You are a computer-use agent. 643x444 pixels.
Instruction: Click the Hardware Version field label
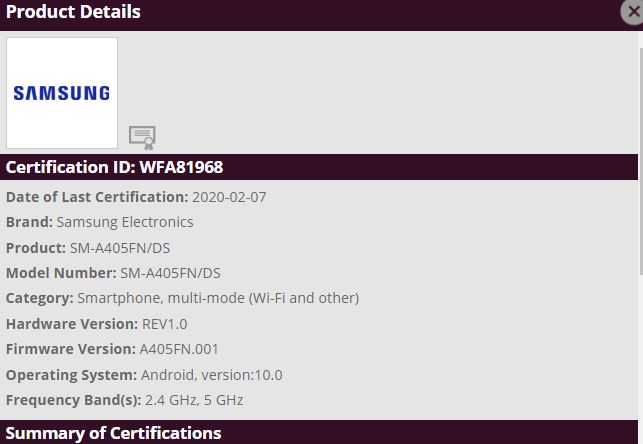click(71, 324)
